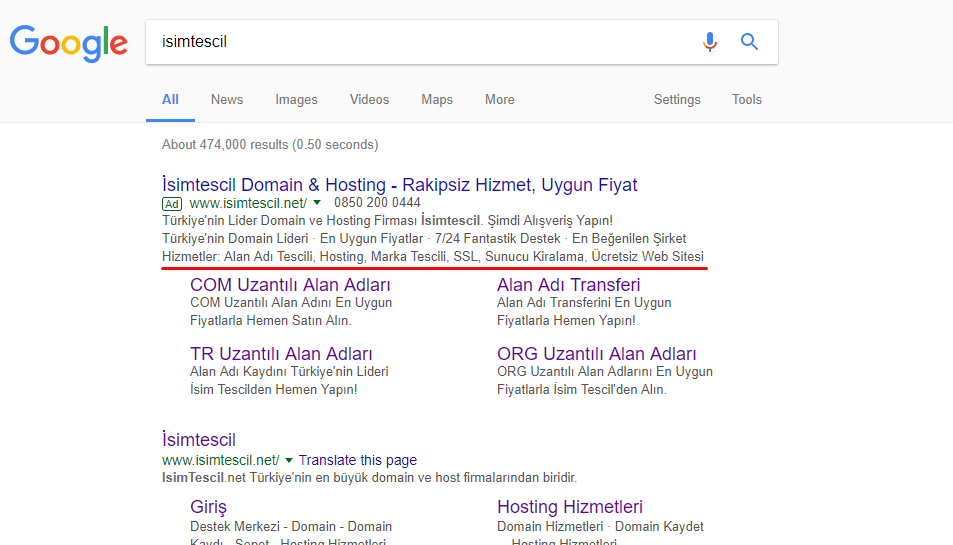Start voice search with microphone icon
The height and width of the screenshot is (545, 953).
tap(709, 42)
